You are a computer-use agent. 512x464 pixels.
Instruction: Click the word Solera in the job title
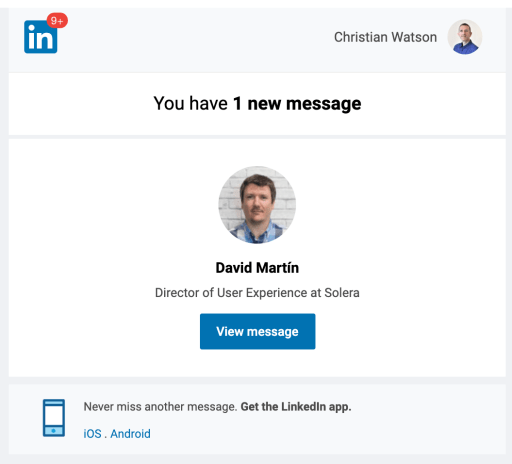[342, 293]
